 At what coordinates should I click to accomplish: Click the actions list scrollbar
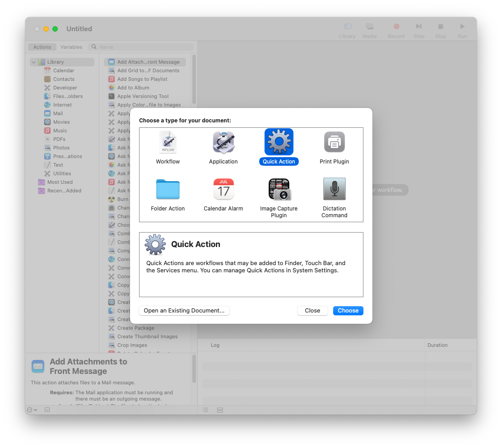pos(194,80)
